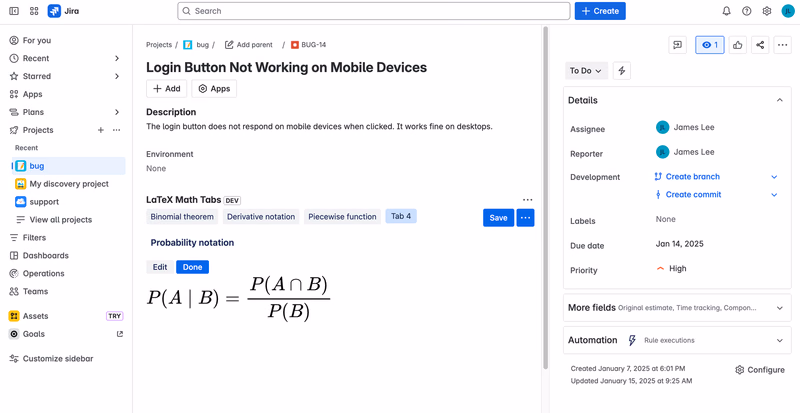Open the blue three-dot menu beside Save
This screenshot has height=413, width=800.
coord(526,217)
